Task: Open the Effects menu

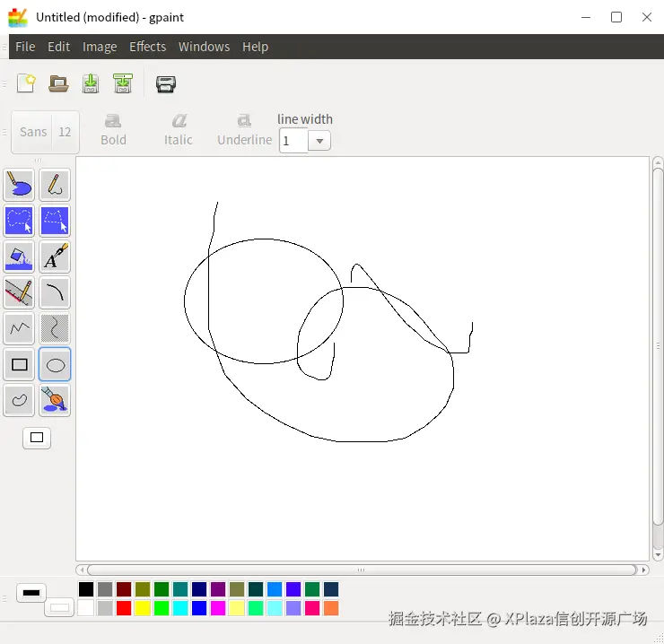Action: tap(148, 47)
